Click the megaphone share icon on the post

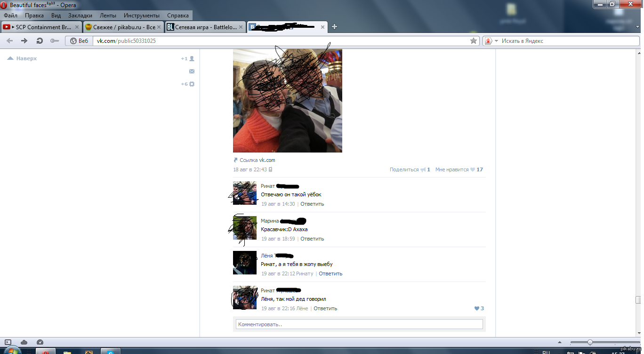pos(423,169)
